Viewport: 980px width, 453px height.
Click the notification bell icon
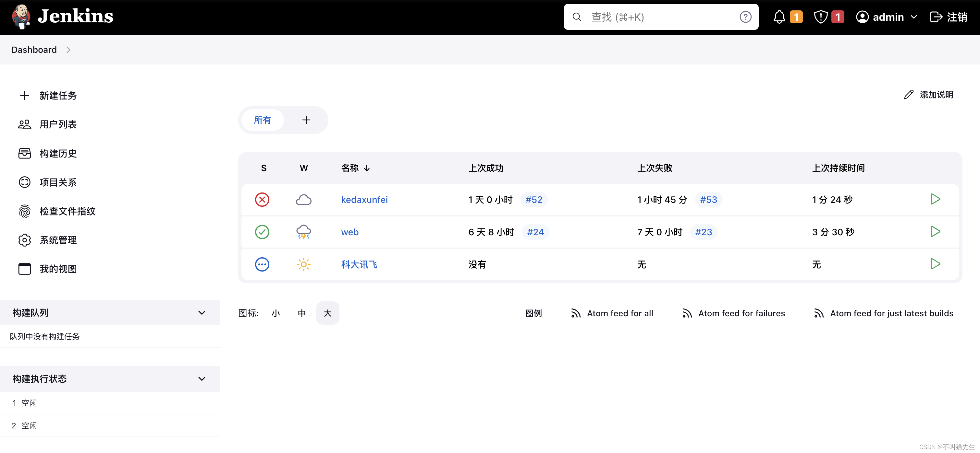779,17
